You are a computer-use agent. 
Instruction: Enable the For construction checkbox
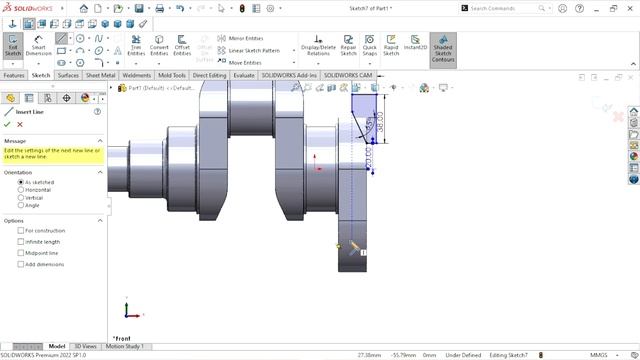(20, 231)
